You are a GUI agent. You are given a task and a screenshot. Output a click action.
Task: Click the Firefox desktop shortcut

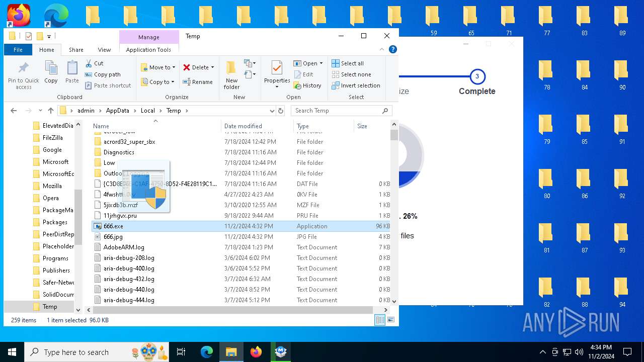pyautogui.click(x=19, y=16)
